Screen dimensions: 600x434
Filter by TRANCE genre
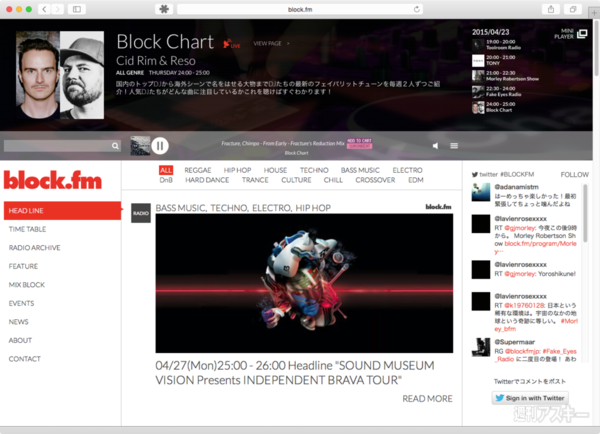pyautogui.click(x=255, y=180)
